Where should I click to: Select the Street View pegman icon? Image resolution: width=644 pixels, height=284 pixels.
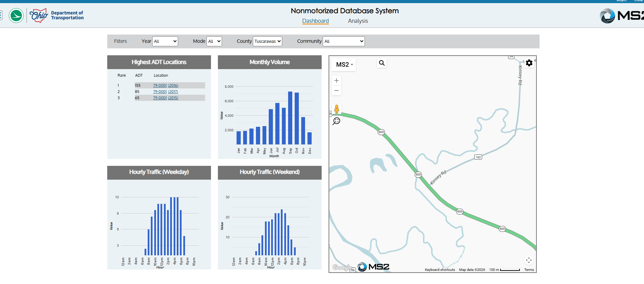337,109
